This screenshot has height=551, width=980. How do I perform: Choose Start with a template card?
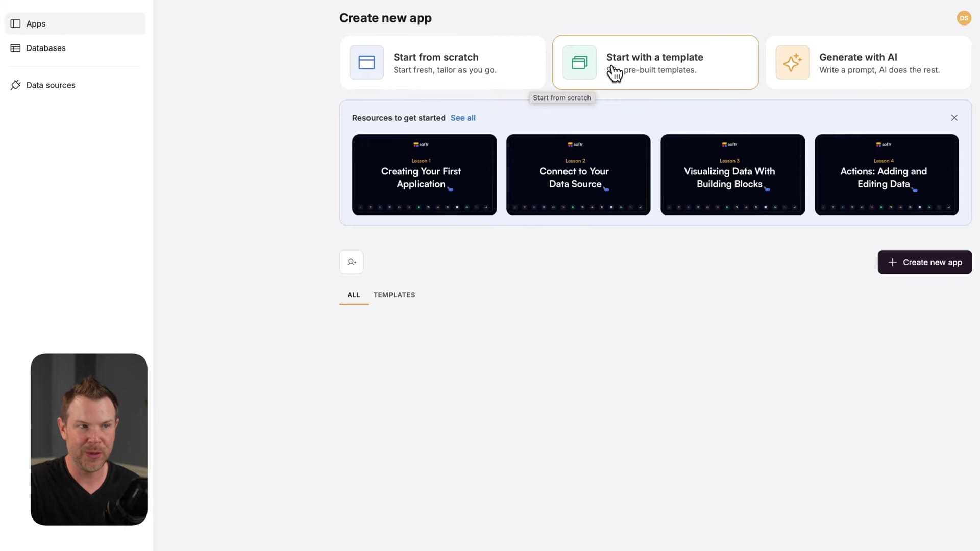pyautogui.click(x=655, y=62)
